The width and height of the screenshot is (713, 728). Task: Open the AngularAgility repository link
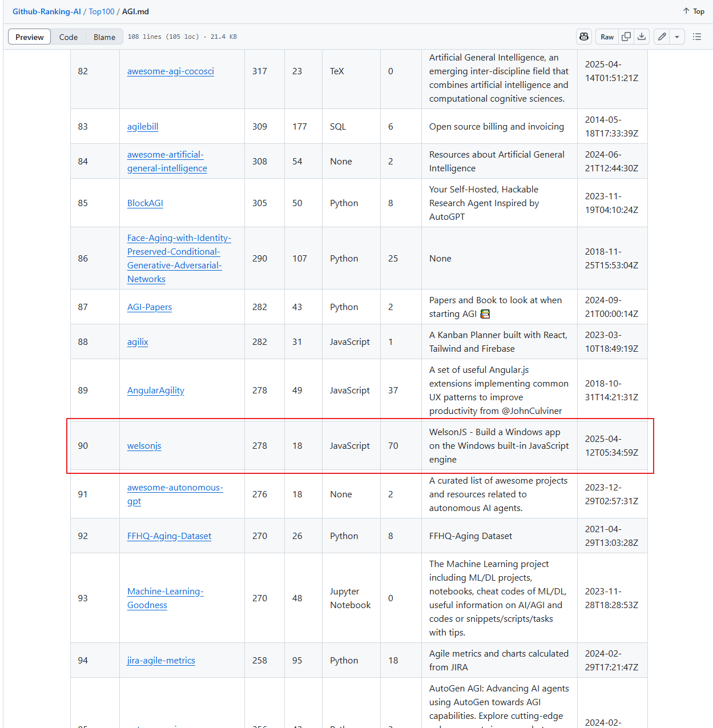pos(155,391)
